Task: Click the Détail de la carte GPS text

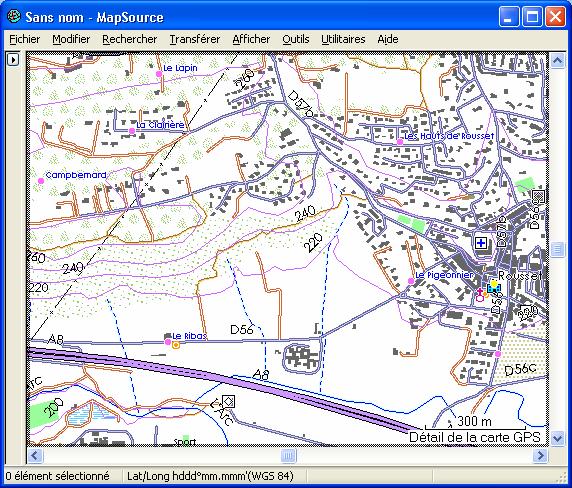Action: [x=475, y=437]
